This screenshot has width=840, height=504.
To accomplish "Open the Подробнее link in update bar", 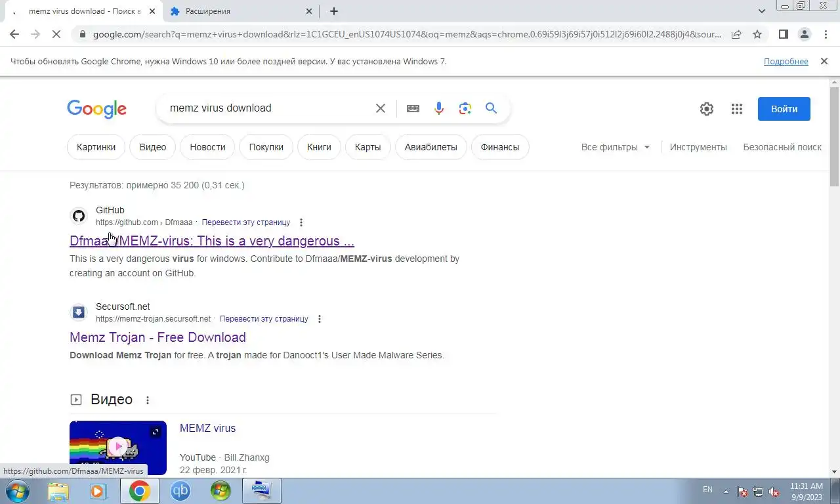I will 786,61.
